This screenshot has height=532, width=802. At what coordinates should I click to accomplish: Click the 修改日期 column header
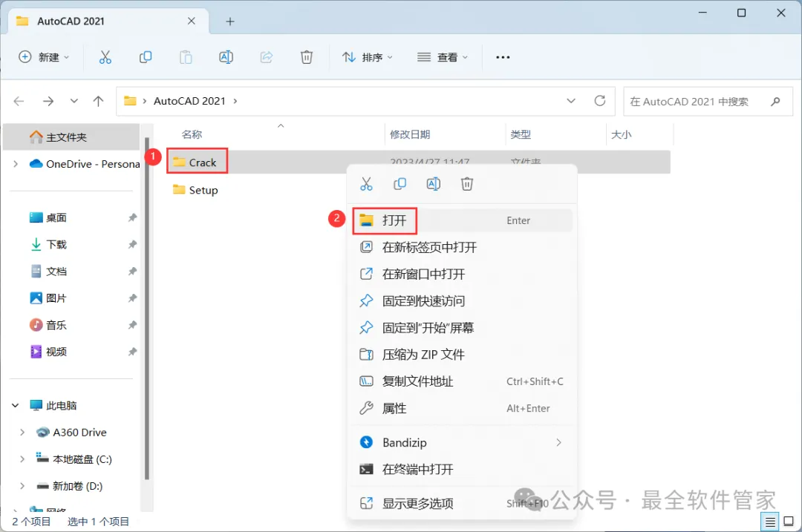point(410,134)
